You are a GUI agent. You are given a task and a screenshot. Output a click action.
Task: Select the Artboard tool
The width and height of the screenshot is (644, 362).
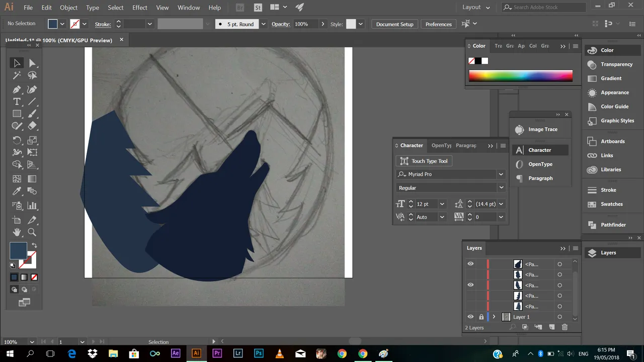[17, 220]
